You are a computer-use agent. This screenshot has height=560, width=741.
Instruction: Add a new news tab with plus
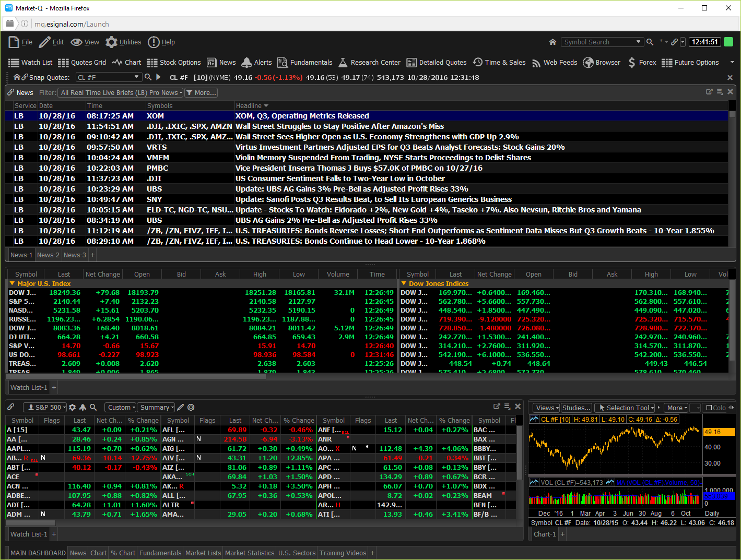[93, 255]
